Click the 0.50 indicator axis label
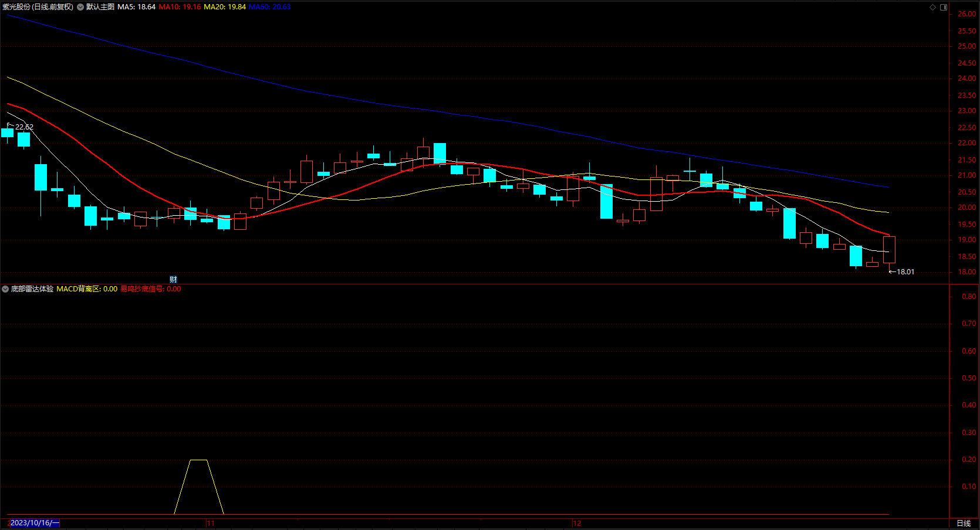 point(969,378)
